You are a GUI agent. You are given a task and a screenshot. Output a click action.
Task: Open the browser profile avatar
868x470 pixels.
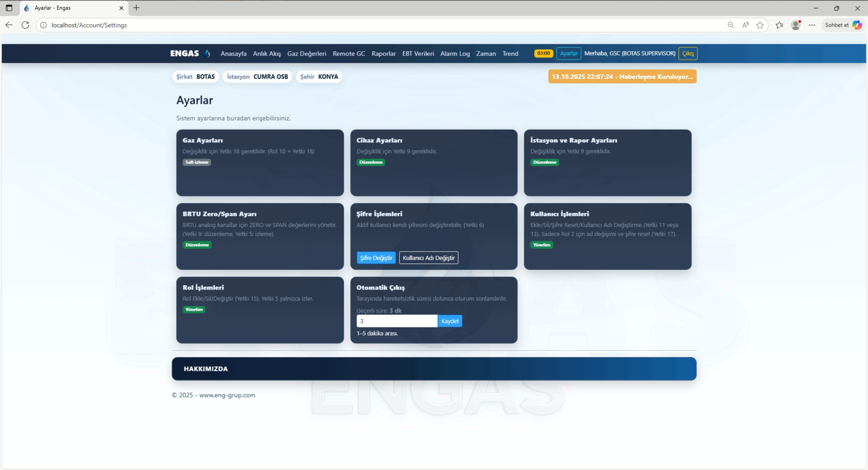[796, 25]
